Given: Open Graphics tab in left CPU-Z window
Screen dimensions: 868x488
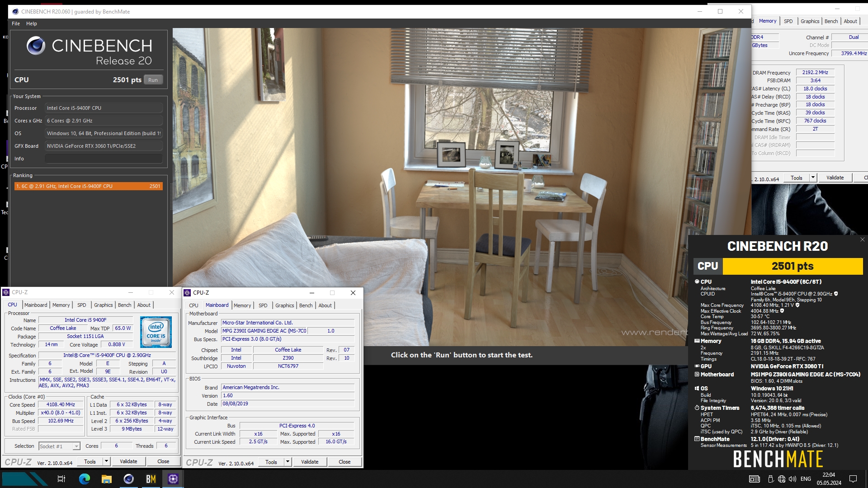Looking at the screenshot, I should (x=104, y=305).
